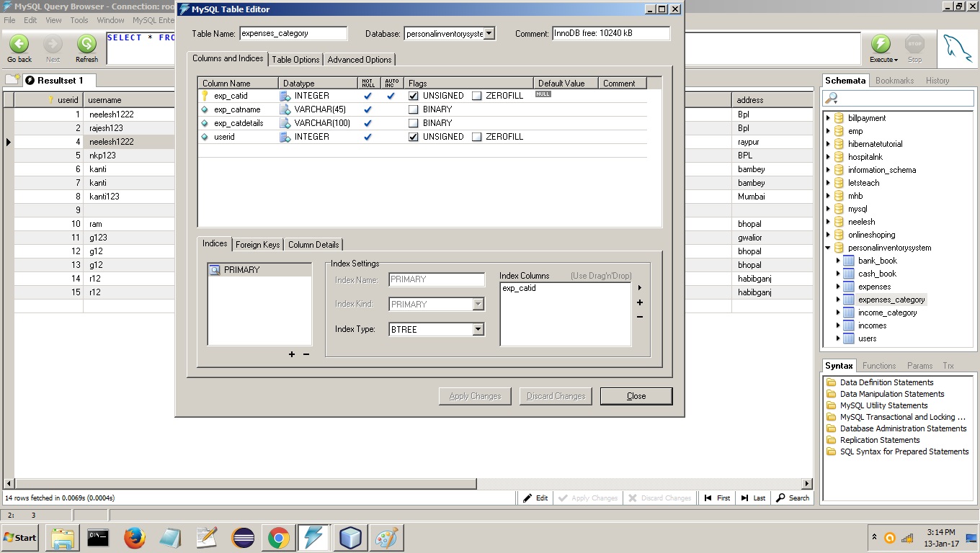Click the new resultset tab icon
Viewport: 980px width, 553px height.
click(12, 80)
